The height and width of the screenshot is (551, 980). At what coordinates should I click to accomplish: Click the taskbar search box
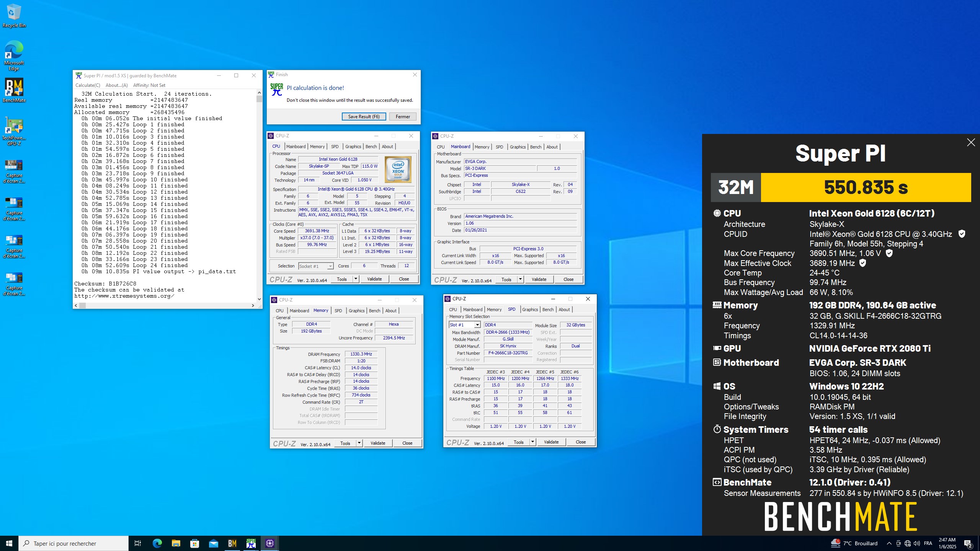pos(73,543)
